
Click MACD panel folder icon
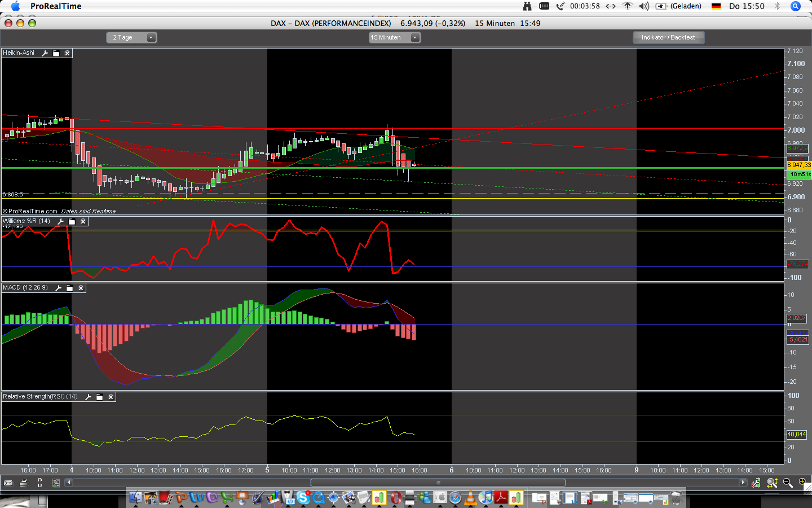(69, 288)
